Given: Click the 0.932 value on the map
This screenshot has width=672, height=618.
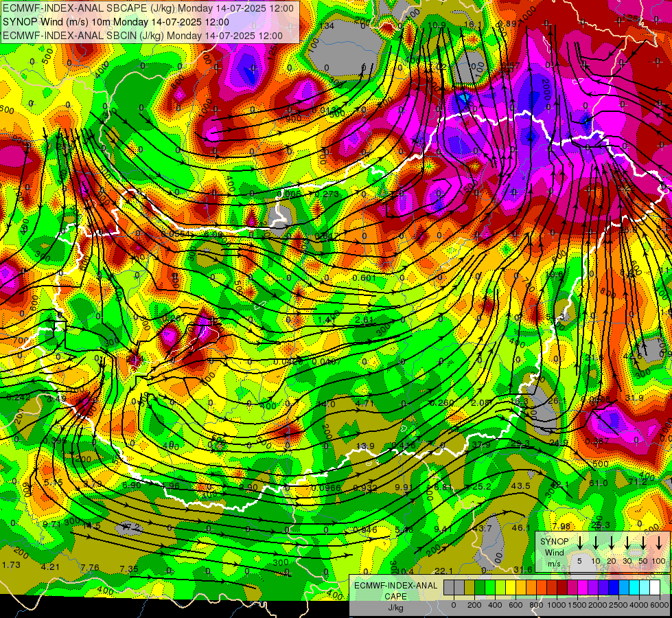Looking at the screenshot, I should pyautogui.click(x=365, y=488).
